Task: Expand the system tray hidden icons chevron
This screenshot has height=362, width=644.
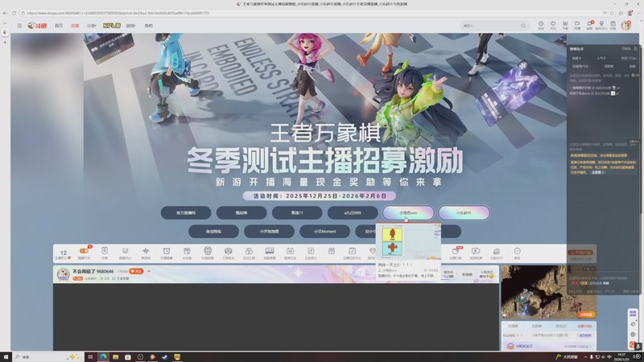Action: pyautogui.click(x=585, y=356)
